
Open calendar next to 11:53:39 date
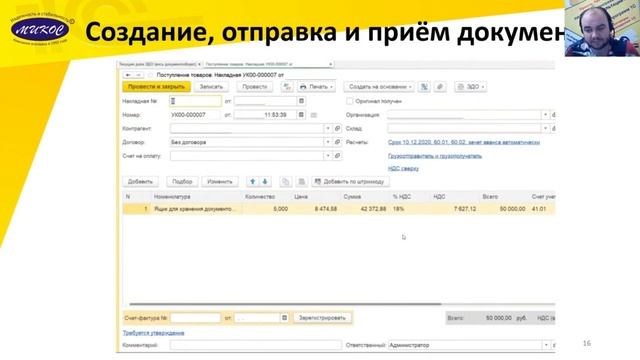pos(301,115)
